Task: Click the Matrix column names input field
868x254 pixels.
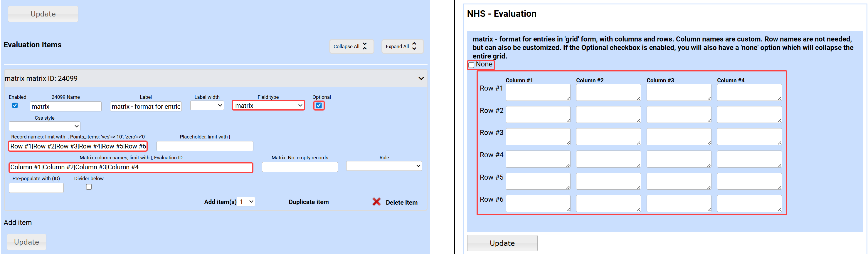Action: 131,167
